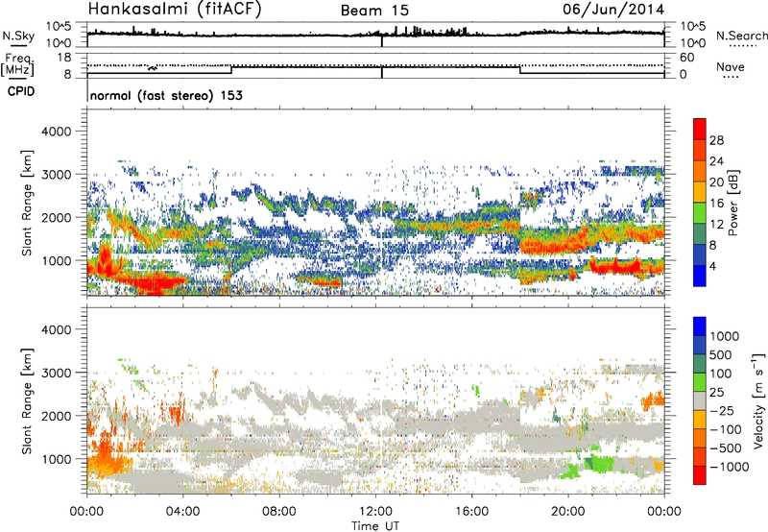The height and width of the screenshot is (532, 768).
Task: Click the 04:00 time tick label
Action: (183, 512)
